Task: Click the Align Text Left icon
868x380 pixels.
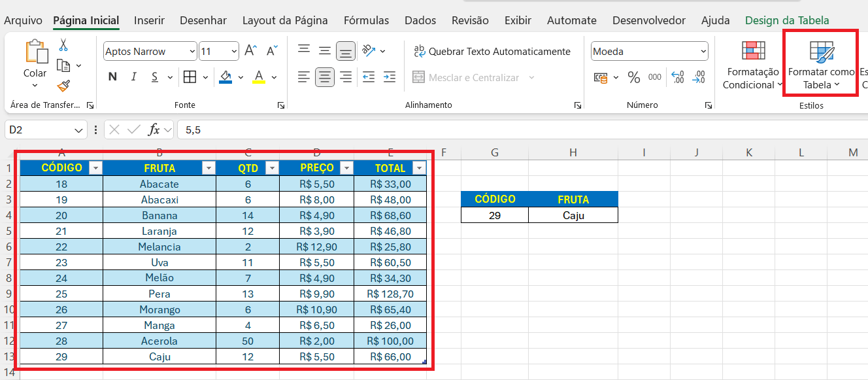Action: [303, 77]
